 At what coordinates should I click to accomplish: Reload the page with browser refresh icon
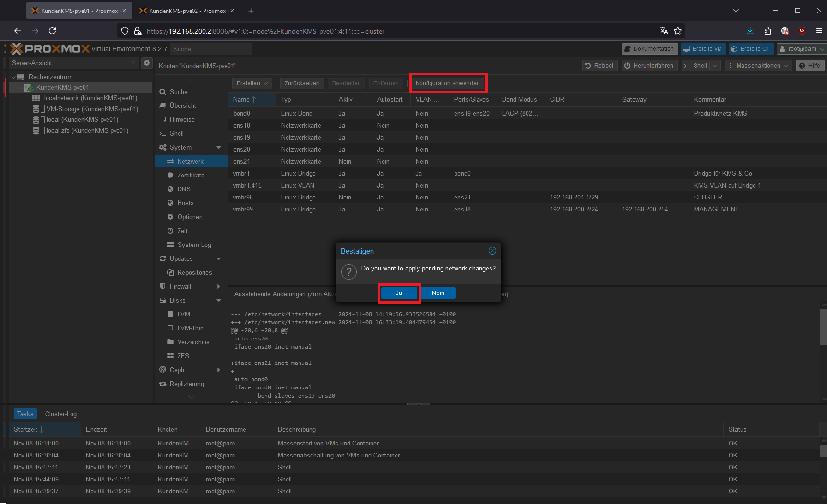pos(52,31)
